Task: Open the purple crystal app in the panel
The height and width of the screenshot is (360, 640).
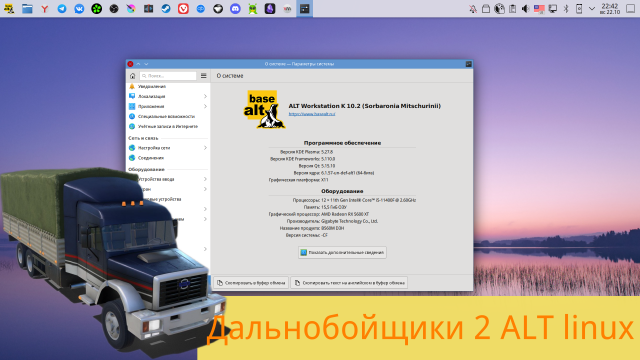Action: 270,9
